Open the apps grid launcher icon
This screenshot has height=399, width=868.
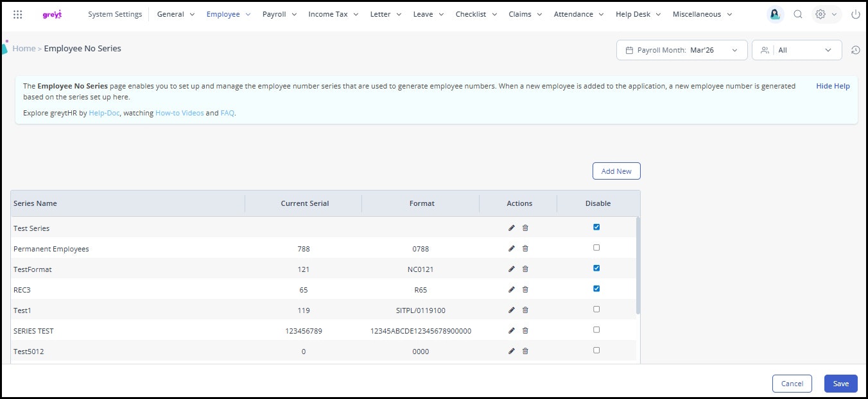pos(18,14)
